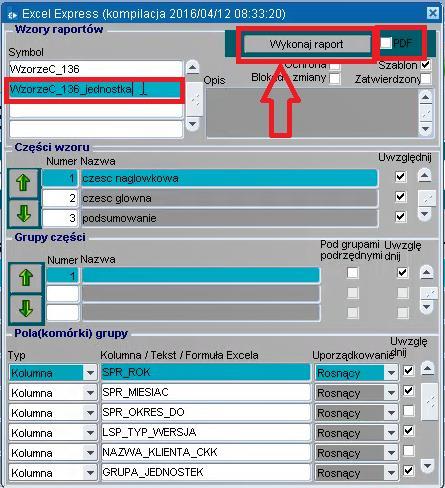Uncheck Uwzględnij for SPR_ROK field

(x=409, y=370)
